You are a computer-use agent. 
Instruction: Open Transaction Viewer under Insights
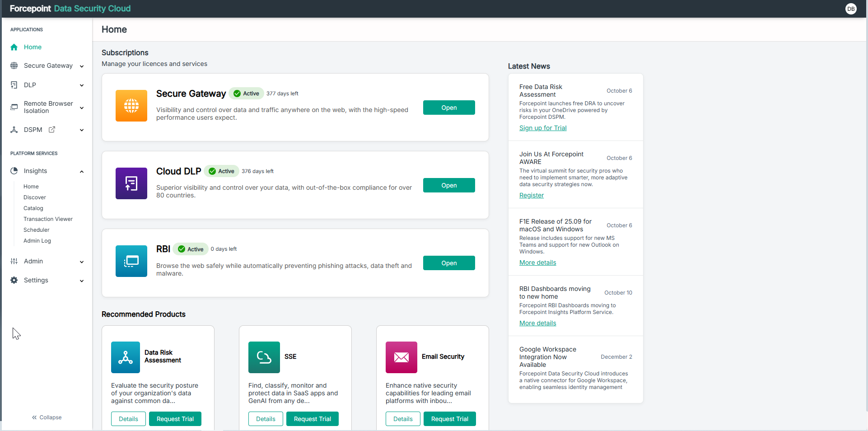(48, 219)
